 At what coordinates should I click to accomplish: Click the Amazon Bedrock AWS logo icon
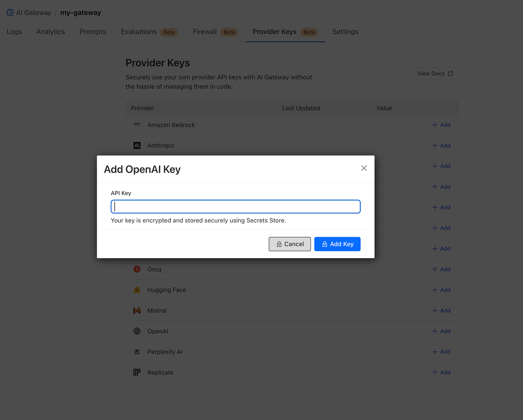coord(137,125)
